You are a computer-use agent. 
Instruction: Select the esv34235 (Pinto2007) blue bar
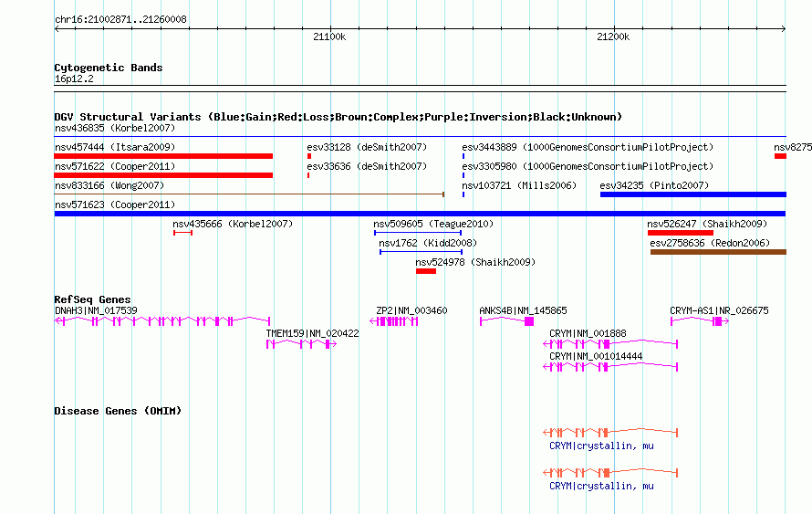(693, 194)
